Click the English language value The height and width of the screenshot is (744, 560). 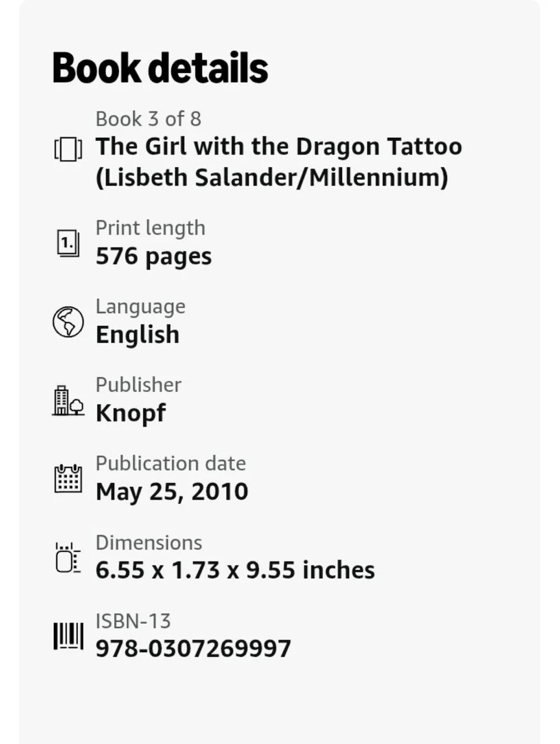138,335
